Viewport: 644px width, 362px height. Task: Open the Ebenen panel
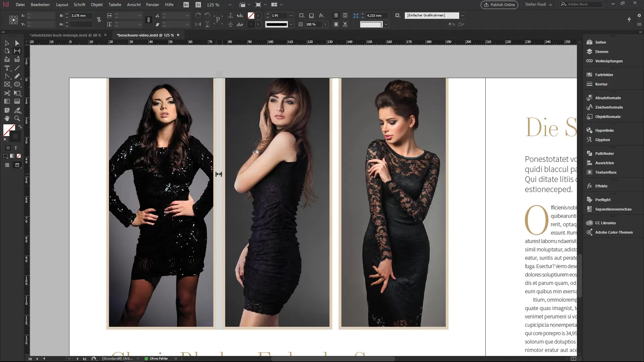click(601, 52)
